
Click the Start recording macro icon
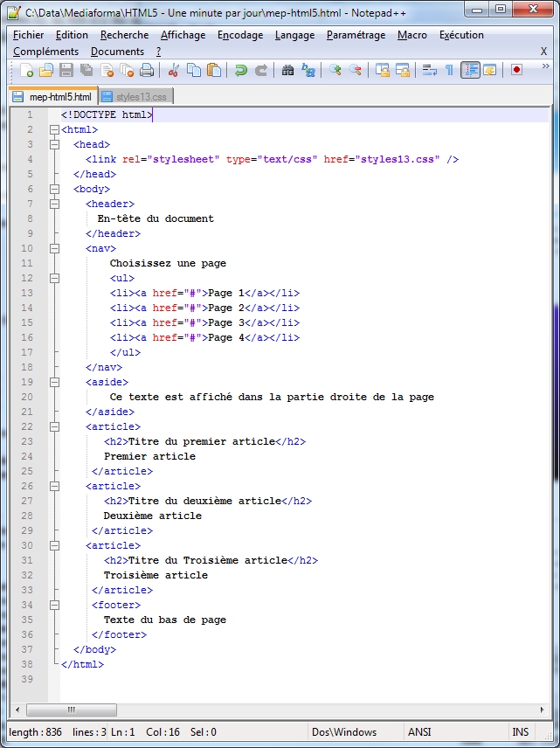[x=516, y=71]
